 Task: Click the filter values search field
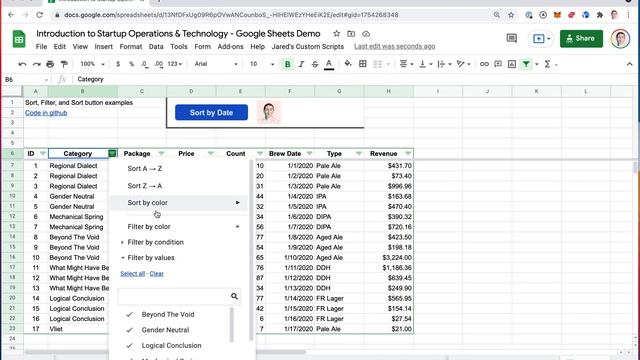179,296
